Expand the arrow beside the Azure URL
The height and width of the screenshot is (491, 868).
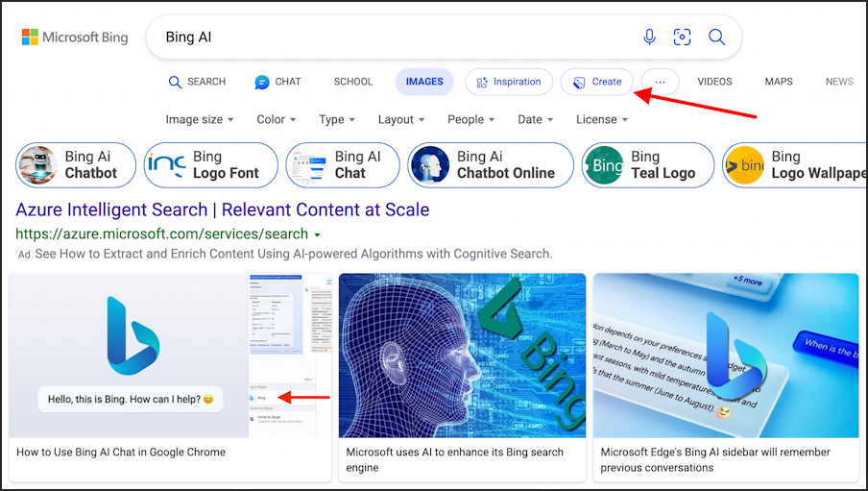317,235
